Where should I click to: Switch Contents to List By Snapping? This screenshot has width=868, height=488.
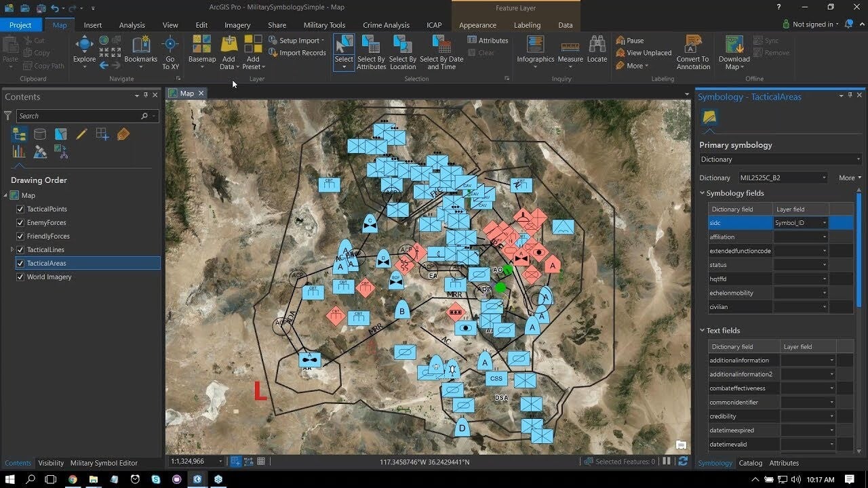pos(102,134)
